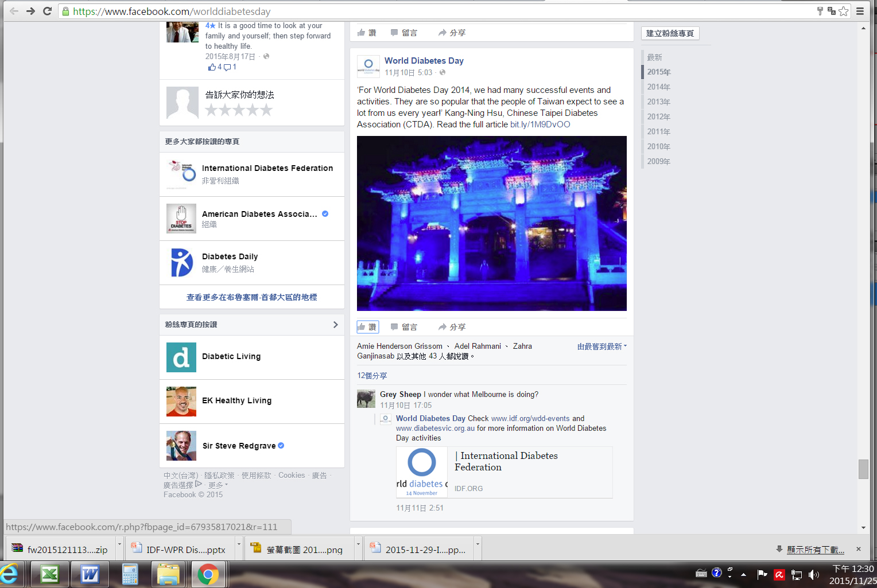877x588 pixels.
Task: Bookmark page with the star icon
Action: pos(843,11)
